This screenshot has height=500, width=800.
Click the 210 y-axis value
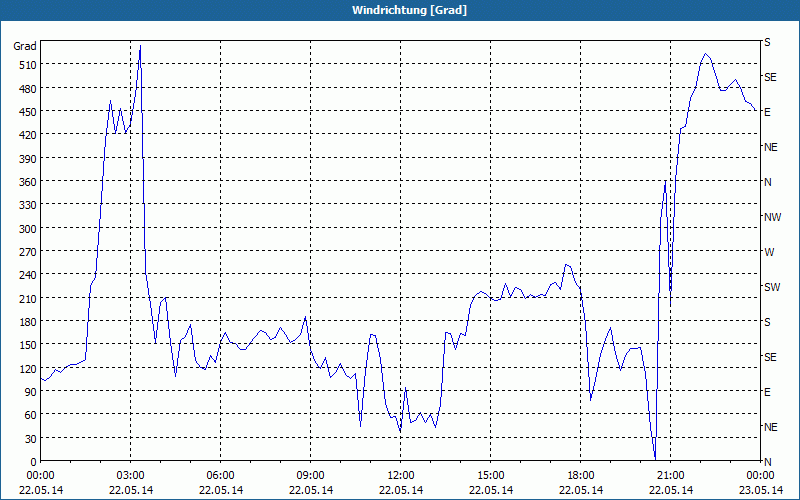pos(28,298)
